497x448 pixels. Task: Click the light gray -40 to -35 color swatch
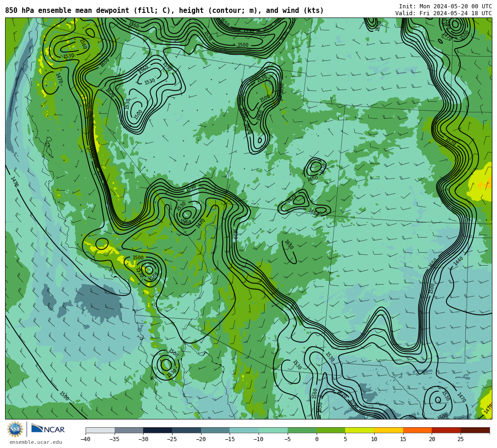(100, 430)
